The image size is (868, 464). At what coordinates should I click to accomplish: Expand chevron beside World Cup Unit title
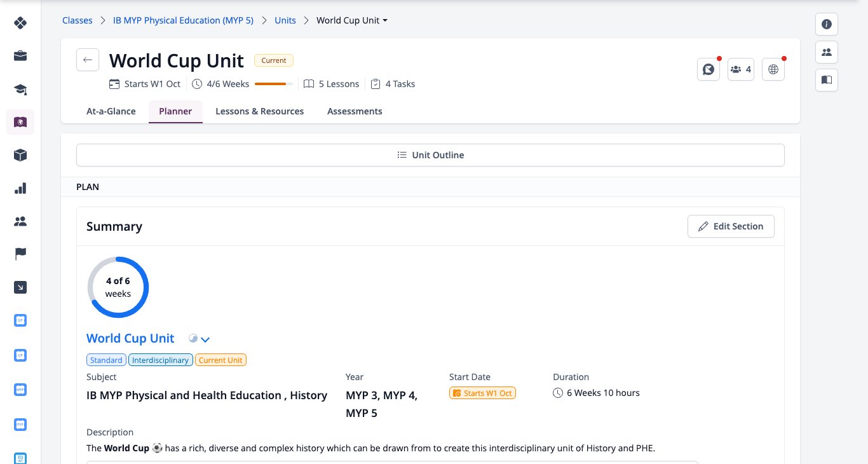205,339
